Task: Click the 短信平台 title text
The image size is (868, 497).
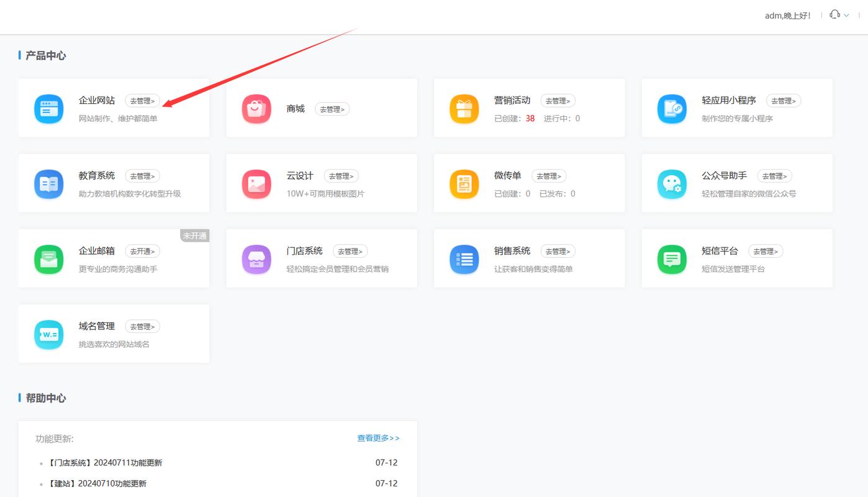Action: click(x=720, y=250)
